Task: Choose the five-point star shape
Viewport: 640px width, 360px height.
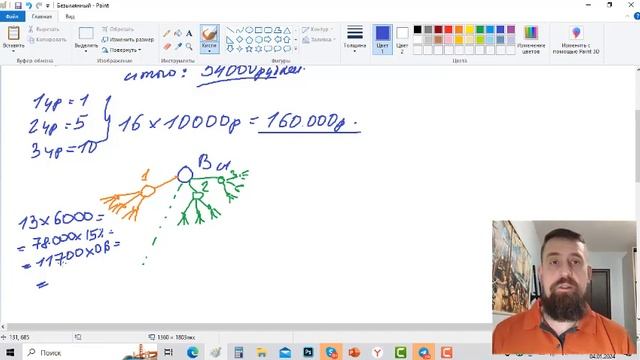Action: [249, 49]
